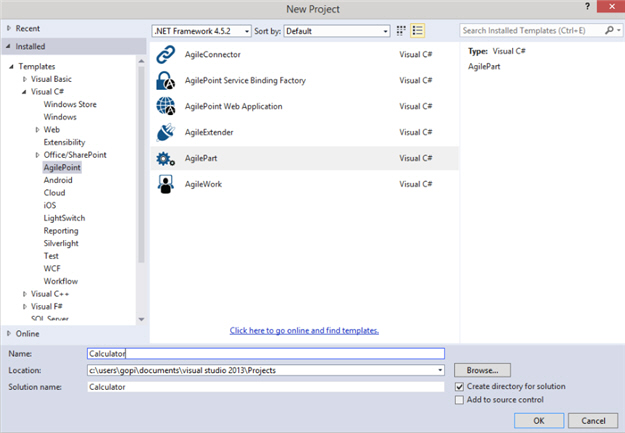The image size is (625, 433).
Task: Expand the Visual Basic node
Action: [25, 79]
